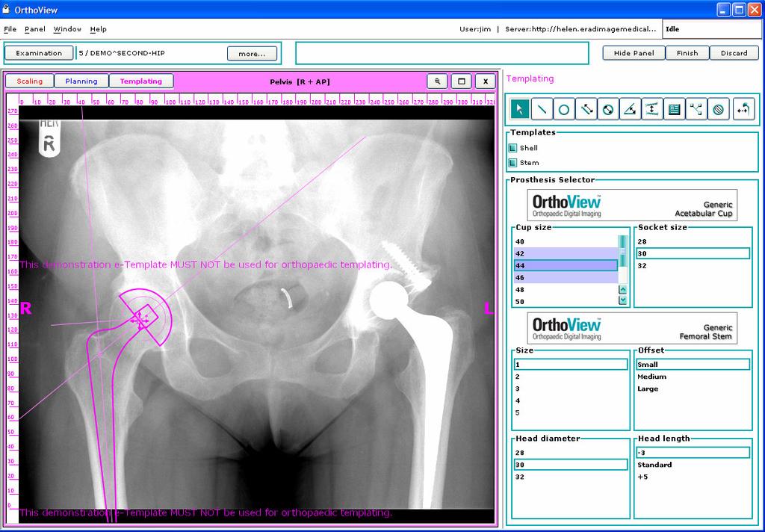Screen dimensions: 765x532
Task: Choose cup size 42
Action: tap(566, 254)
